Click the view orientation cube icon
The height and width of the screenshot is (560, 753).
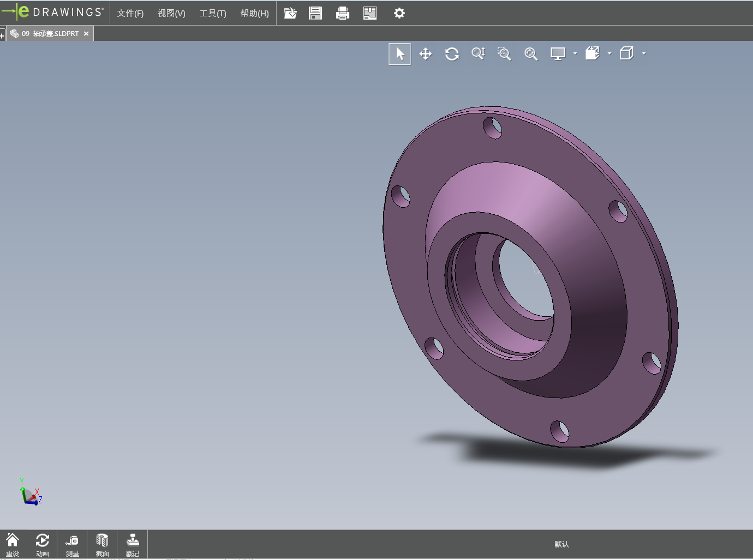(x=593, y=53)
